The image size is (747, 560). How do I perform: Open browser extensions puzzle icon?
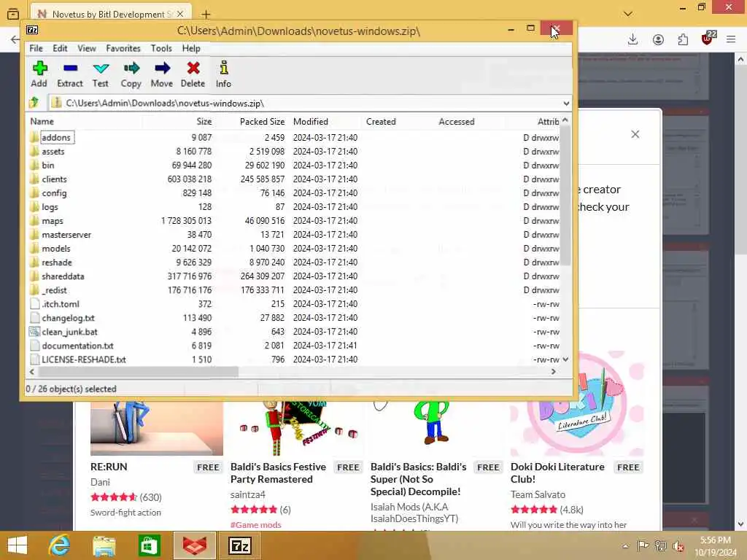(x=683, y=39)
